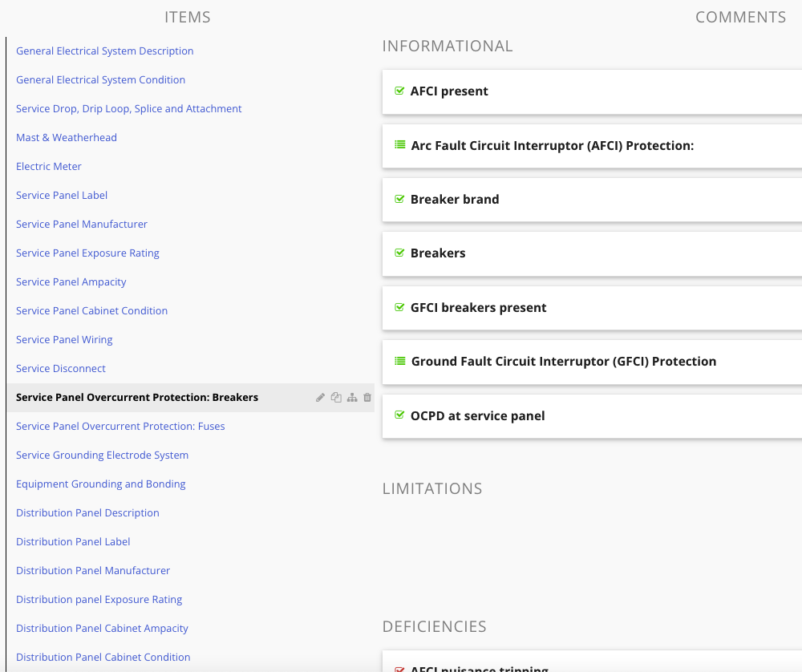The width and height of the screenshot is (802, 672).
Task: Click the trash delete icon on the selected item
Action: click(367, 398)
